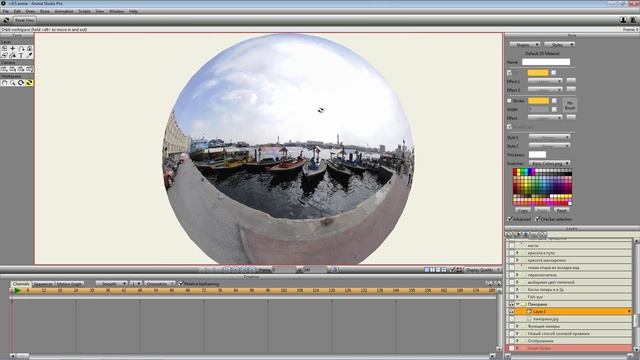Select the third tool in the Layer tools top row

tap(21, 48)
